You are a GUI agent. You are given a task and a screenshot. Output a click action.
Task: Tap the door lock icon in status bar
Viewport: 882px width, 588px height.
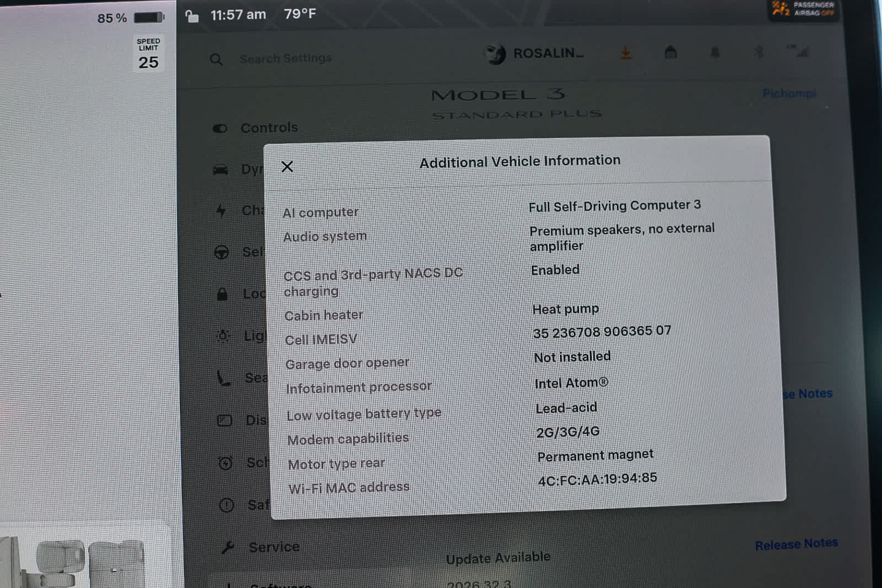coord(191,16)
